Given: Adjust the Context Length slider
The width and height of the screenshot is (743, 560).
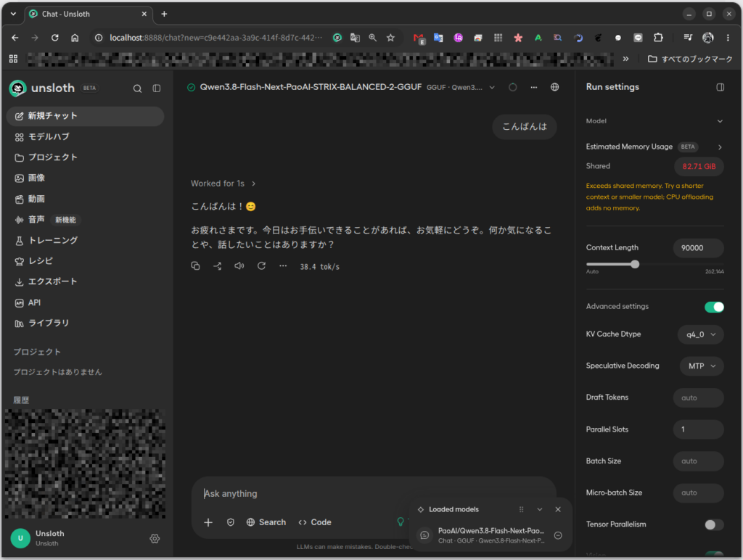Looking at the screenshot, I should coord(635,264).
